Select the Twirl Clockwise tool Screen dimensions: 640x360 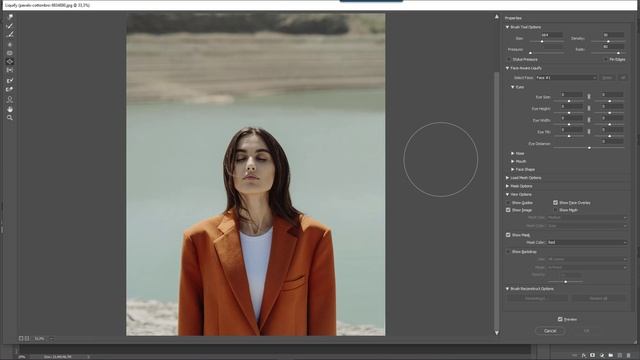click(10, 44)
